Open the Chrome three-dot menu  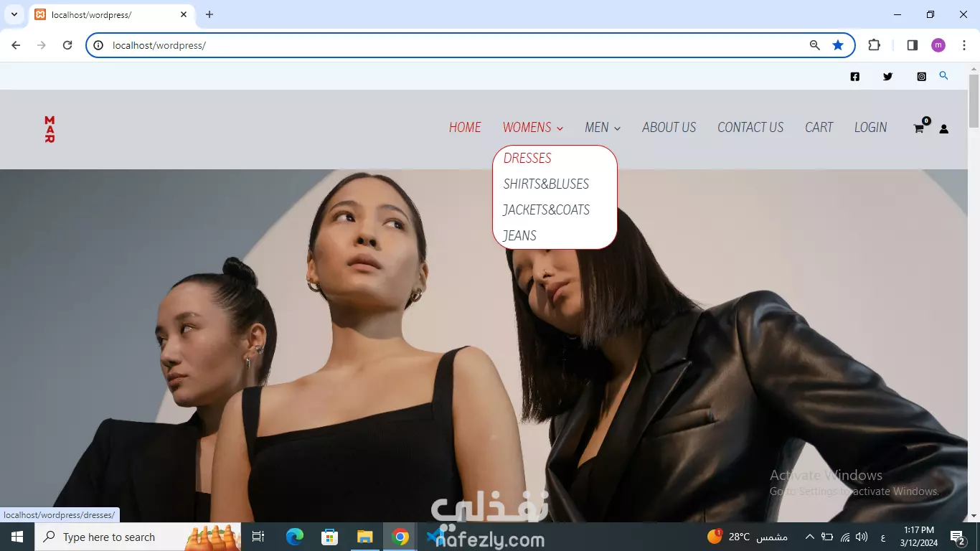[964, 45]
